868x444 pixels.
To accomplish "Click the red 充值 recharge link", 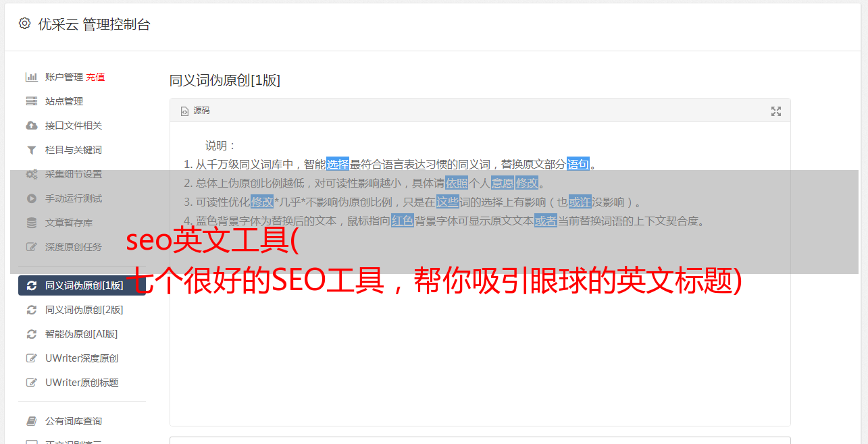I will coord(95,77).
